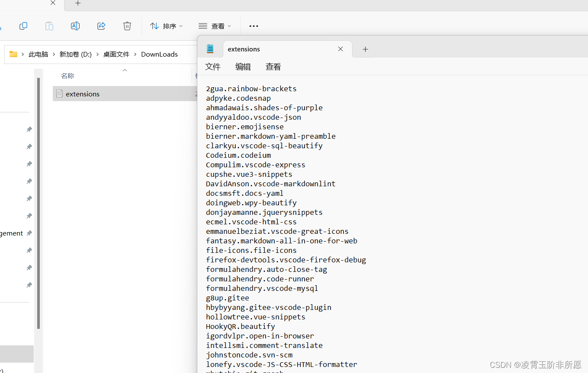Image resolution: width=588 pixels, height=373 pixels.
Task: Click the folder icon in the address bar
Action: click(x=13, y=54)
